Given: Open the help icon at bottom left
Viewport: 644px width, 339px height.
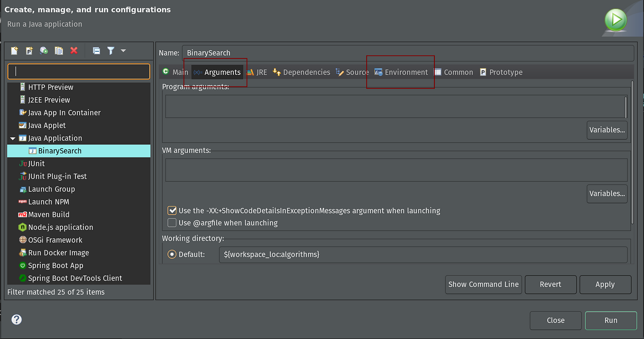Looking at the screenshot, I should 16,320.
